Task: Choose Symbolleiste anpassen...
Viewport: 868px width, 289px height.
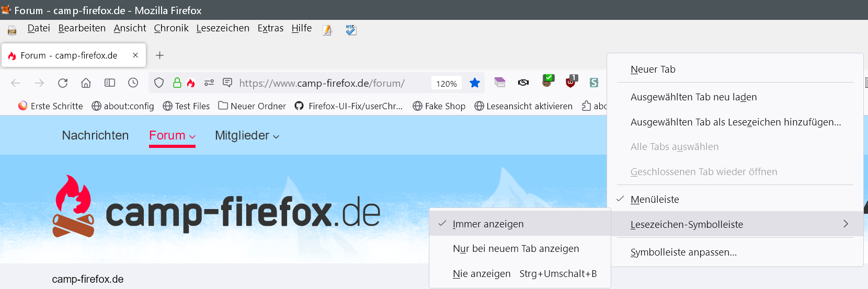Action: click(x=735, y=252)
